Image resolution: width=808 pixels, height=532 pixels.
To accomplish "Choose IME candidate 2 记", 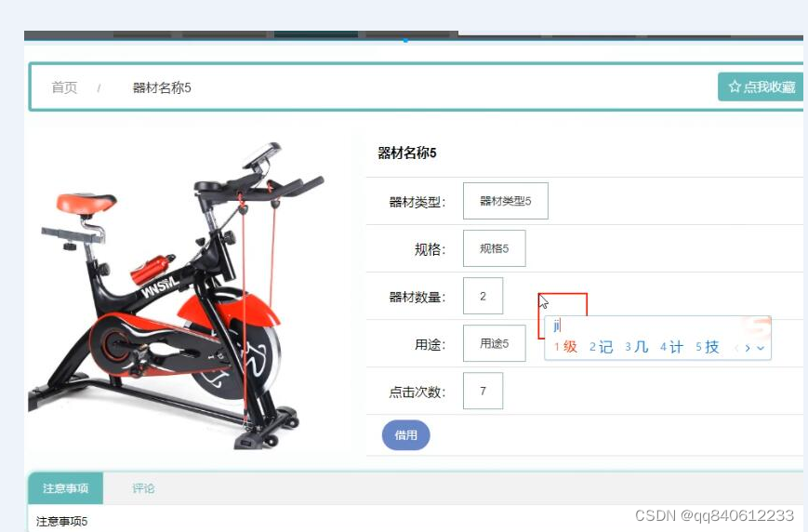I will (x=601, y=346).
